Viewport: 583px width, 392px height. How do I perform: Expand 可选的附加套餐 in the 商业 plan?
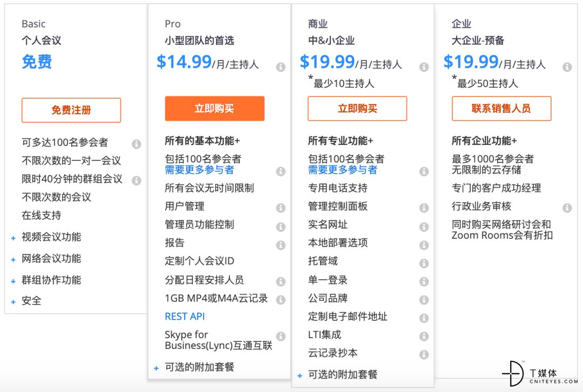(x=300, y=376)
